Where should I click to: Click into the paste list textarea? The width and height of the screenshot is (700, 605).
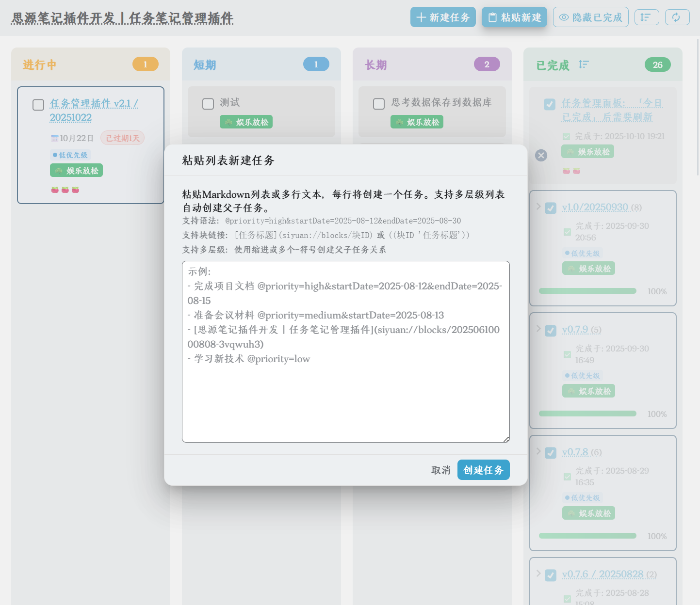point(345,398)
